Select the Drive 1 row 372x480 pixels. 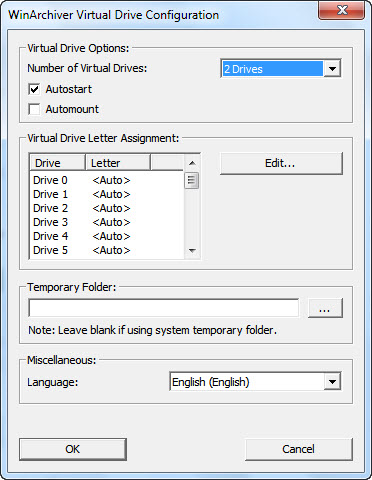[x=107, y=194]
